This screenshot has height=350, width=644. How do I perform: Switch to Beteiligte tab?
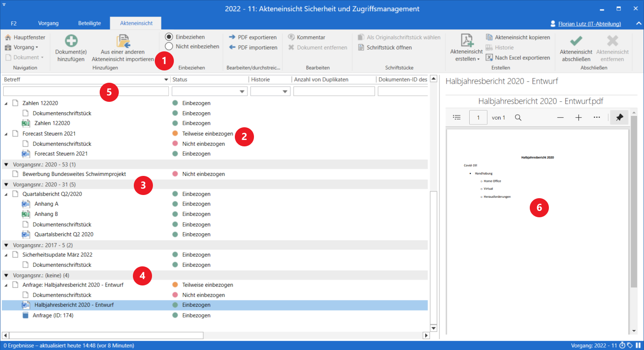[x=89, y=23]
